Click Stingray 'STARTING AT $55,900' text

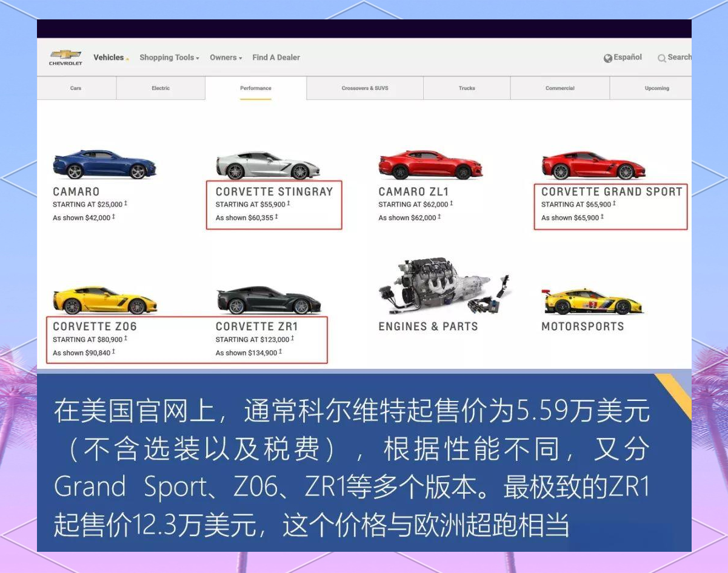(x=253, y=205)
